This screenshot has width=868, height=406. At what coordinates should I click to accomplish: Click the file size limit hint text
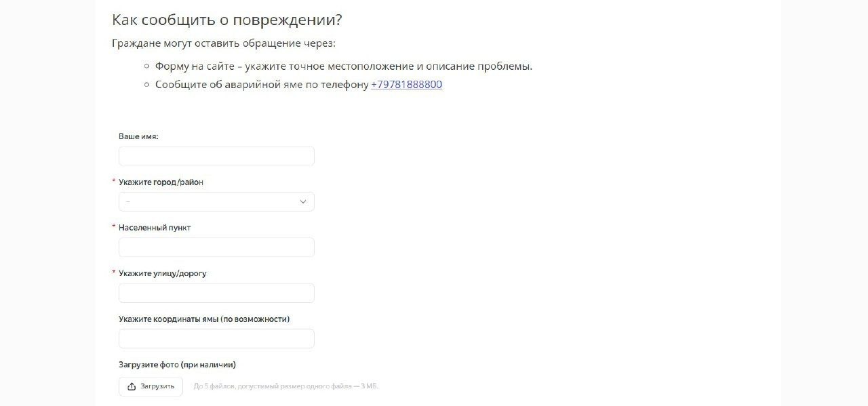285,386
